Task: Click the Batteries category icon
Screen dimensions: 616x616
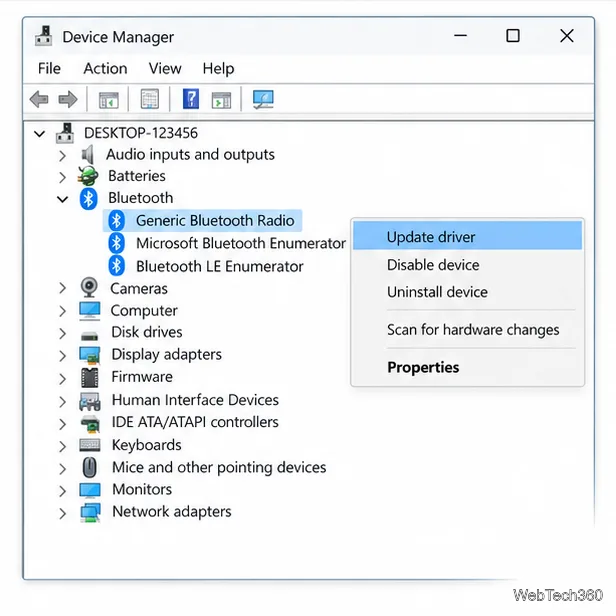Action: point(88,176)
